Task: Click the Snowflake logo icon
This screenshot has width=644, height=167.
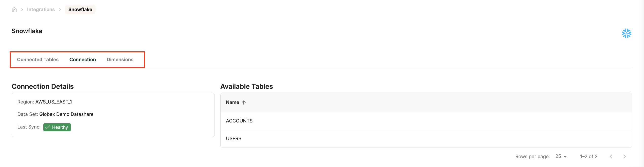Action: 626,33
